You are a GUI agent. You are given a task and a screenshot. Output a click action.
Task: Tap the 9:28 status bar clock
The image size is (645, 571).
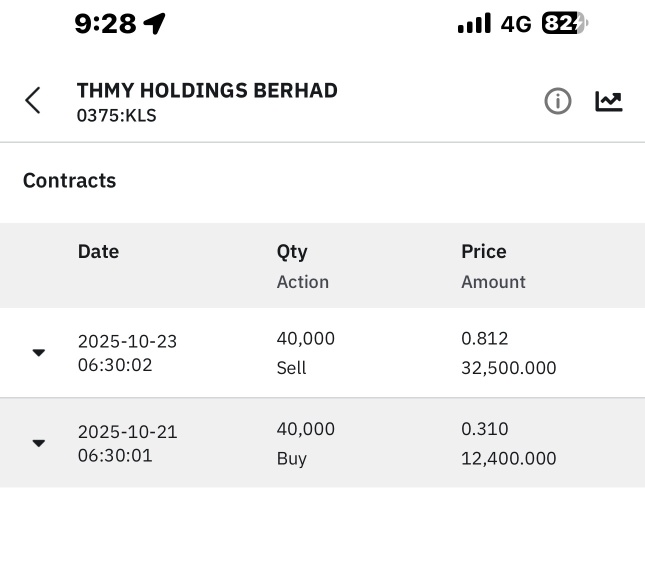[x=105, y=24]
